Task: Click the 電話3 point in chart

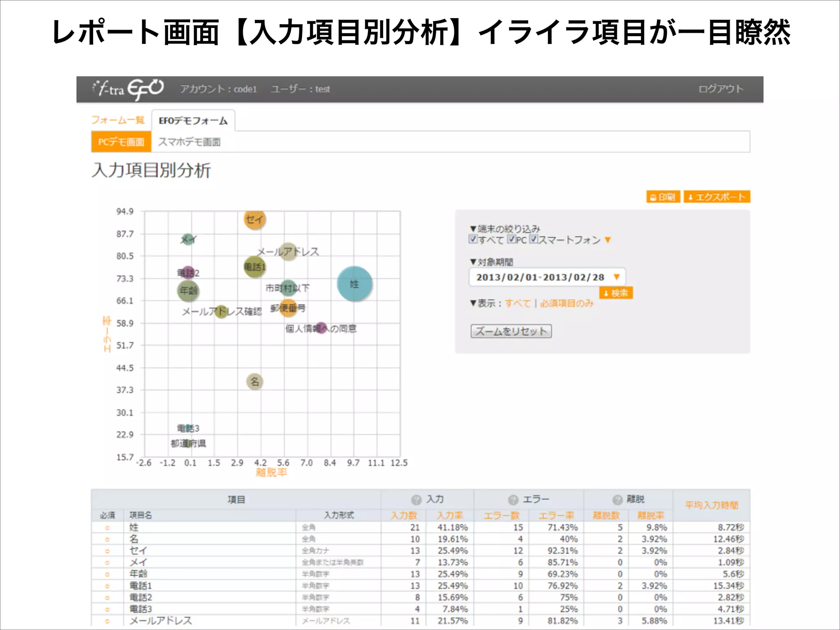Action: (x=188, y=428)
